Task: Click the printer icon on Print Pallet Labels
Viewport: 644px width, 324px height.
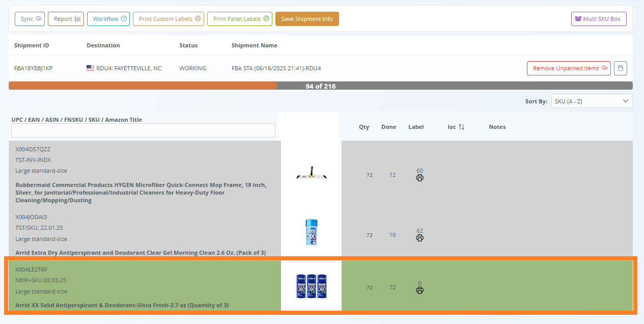Action: click(x=267, y=18)
